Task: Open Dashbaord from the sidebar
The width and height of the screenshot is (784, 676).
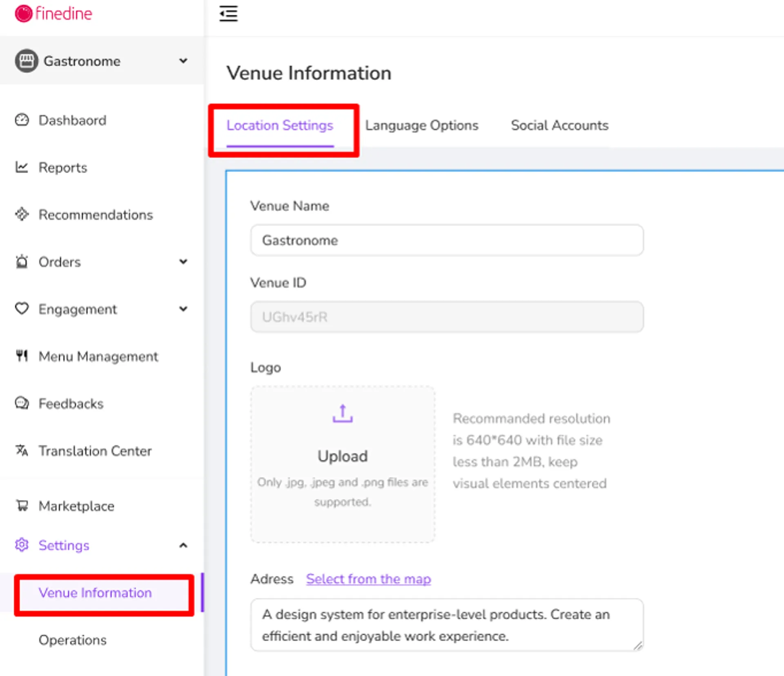Action: pos(72,120)
